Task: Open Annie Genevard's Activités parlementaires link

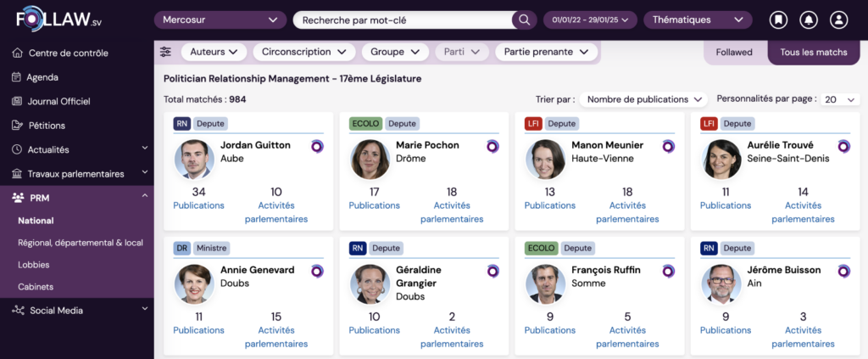Action: [x=276, y=336]
